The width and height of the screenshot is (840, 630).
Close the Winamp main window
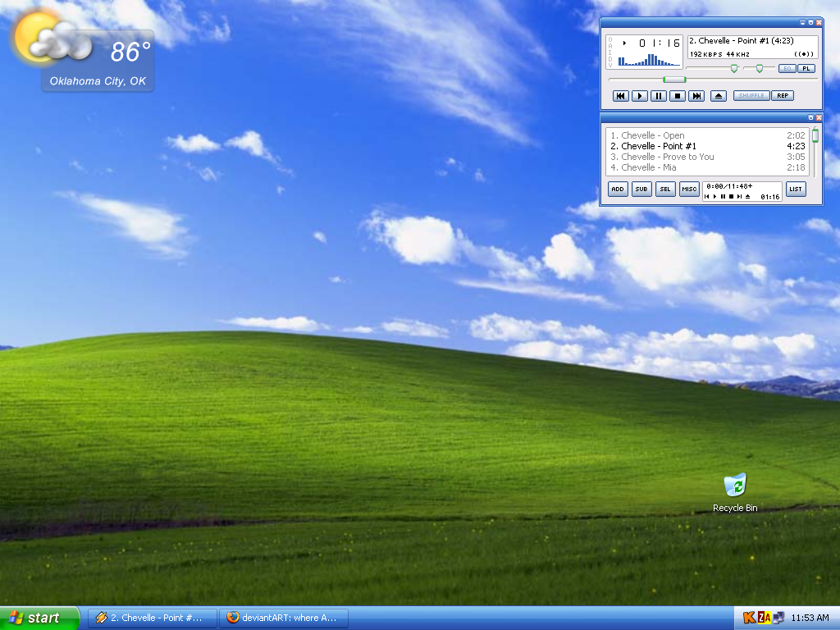[x=819, y=22]
